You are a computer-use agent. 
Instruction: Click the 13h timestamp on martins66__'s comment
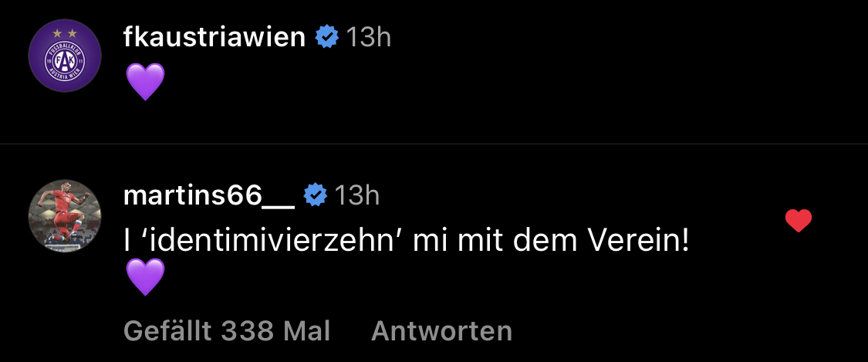[356, 195]
